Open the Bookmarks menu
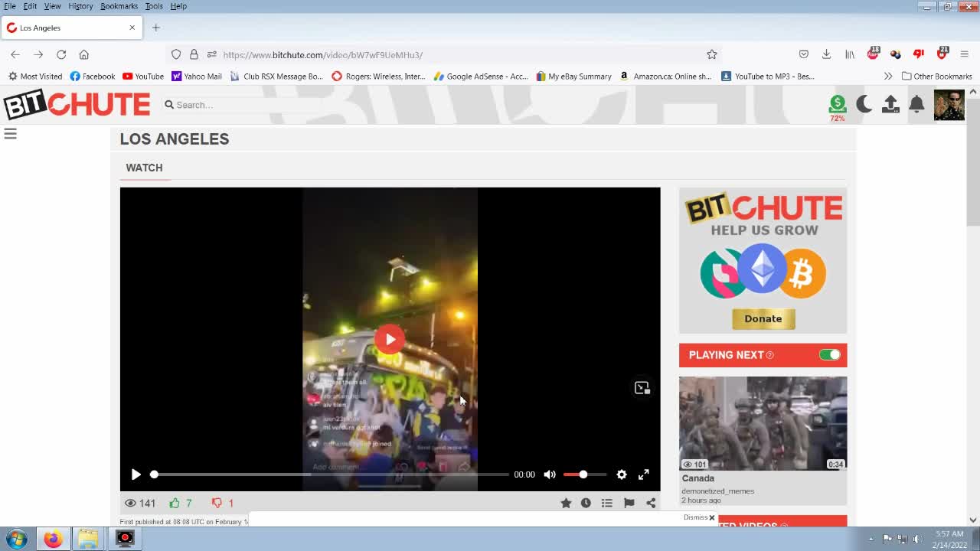Image resolution: width=980 pixels, height=551 pixels. [x=119, y=6]
